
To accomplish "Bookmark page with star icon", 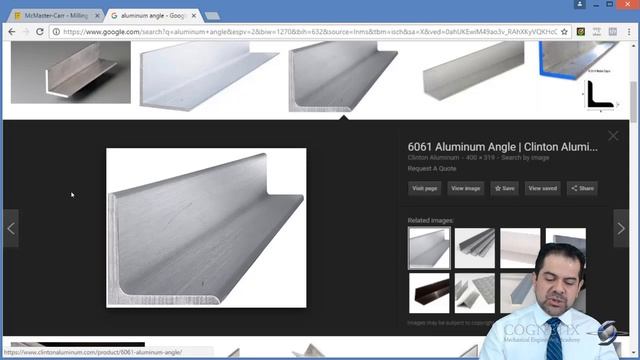I will tap(564, 32).
